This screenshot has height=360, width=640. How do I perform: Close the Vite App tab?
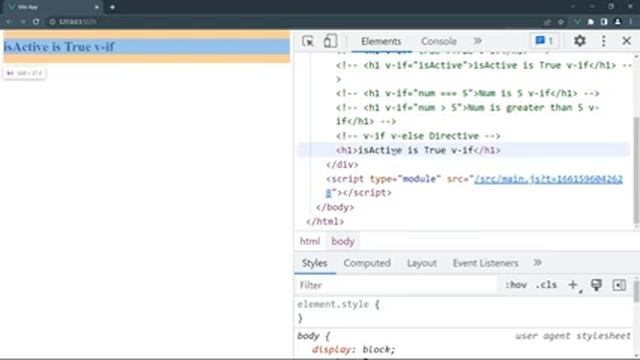click(x=96, y=7)
